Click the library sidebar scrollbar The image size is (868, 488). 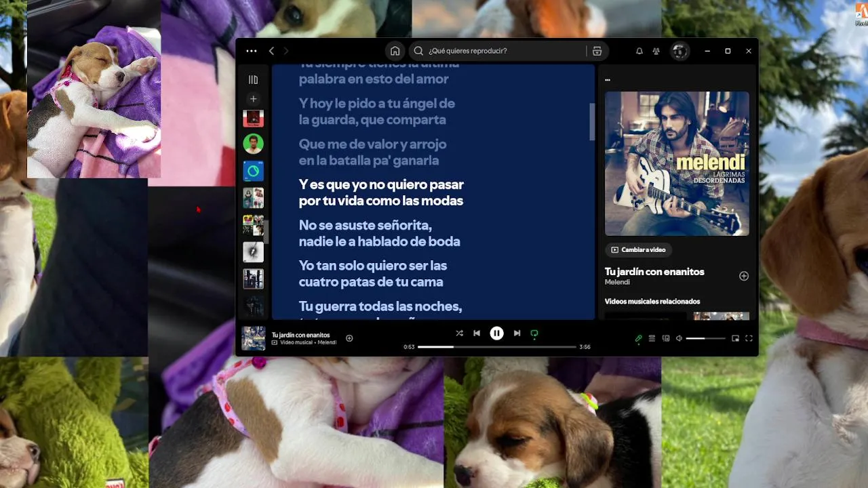[265, 232]
